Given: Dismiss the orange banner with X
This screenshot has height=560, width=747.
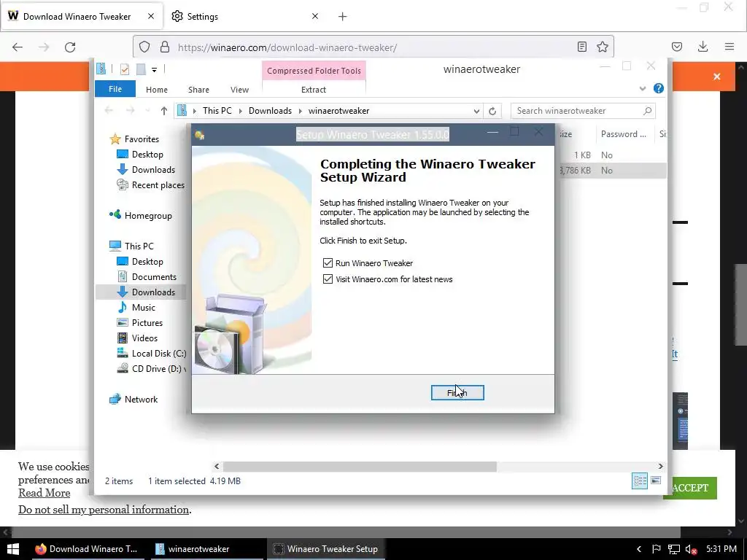Looking at the screenshot, I should [x=716, y=77].
